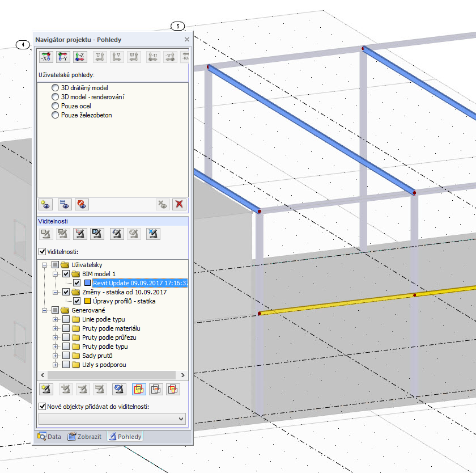Select the 3D drátěný model radio button
This screenshot has height=473, width=476.
pyautogui.click(x=55, y=88)
